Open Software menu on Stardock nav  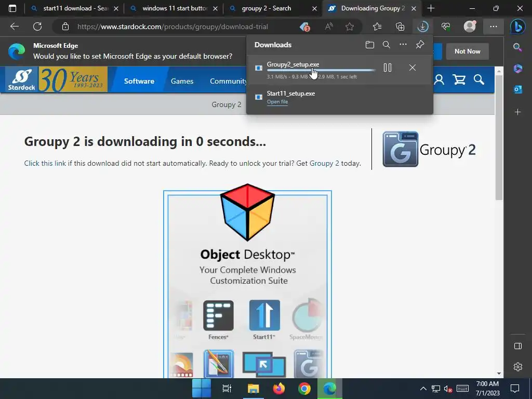[139, 81]
